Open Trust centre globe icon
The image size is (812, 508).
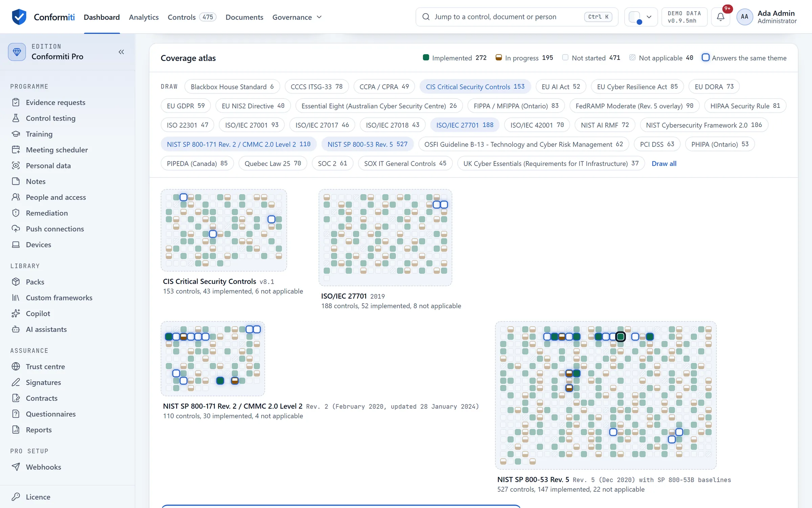click(16, 366)
